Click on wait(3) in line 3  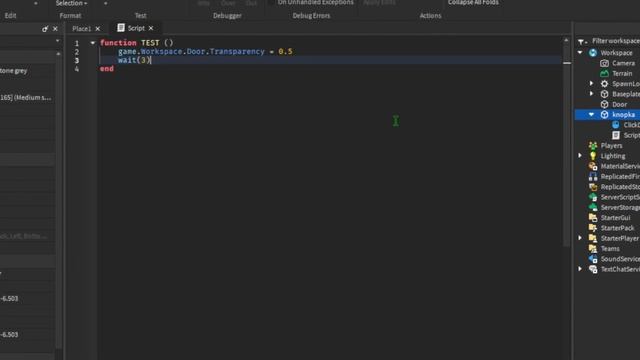pos(134,60)
